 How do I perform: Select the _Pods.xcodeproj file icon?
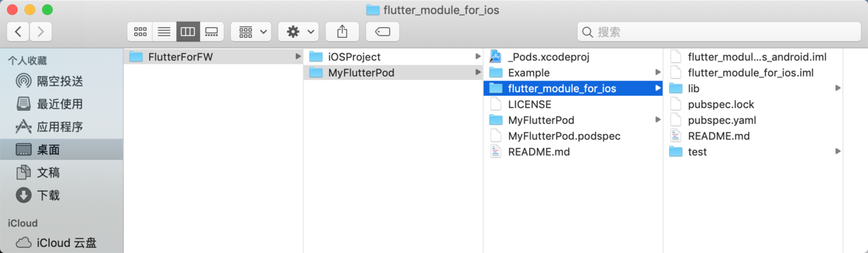[496, 57]
